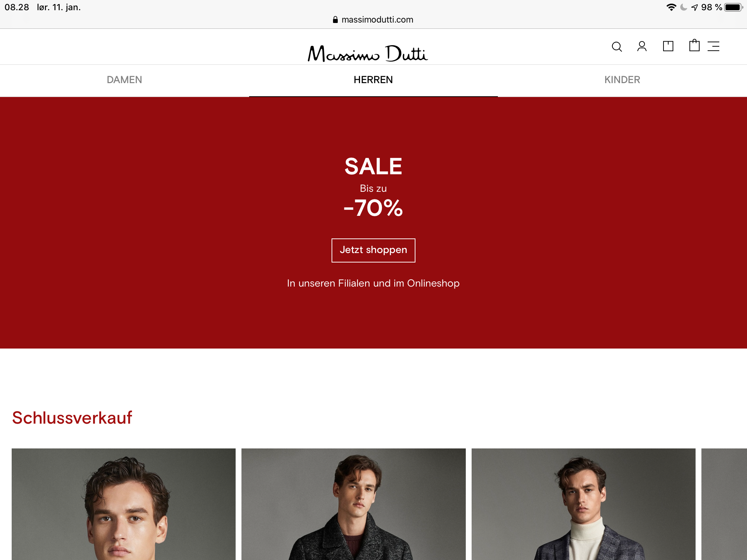Click the SALE bis zu -70% banner

click(373, 222)
